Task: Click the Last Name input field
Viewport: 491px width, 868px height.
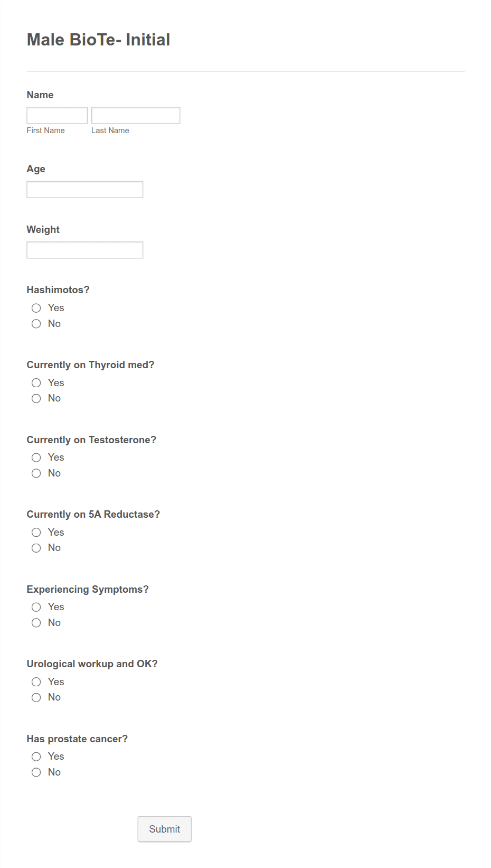Action: pyautogui.click(x=136, y=115)
